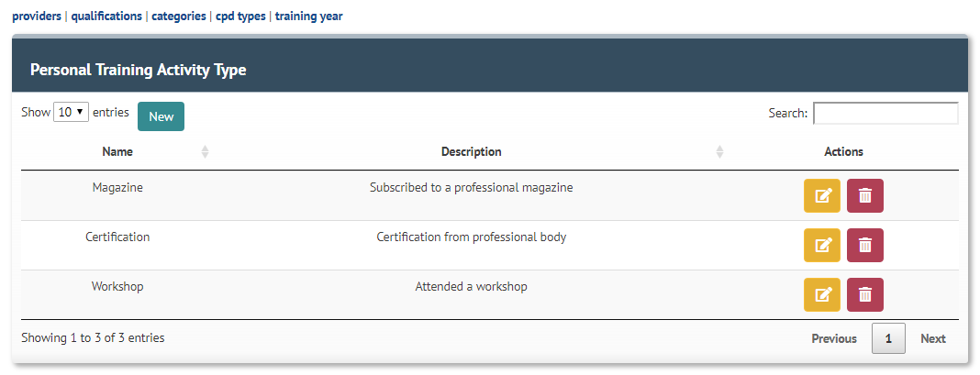Edit the Certification entry
Image resolution: width=980 pixels, height=375 pixels.
click(x=822, y=245)
